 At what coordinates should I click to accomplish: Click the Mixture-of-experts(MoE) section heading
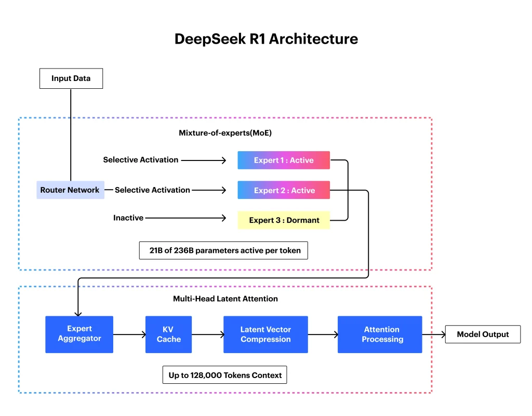[x=225, y=133]
